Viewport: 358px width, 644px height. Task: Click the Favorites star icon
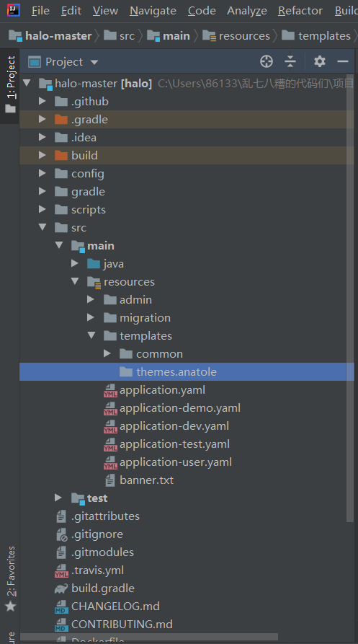tap(10, 606)
